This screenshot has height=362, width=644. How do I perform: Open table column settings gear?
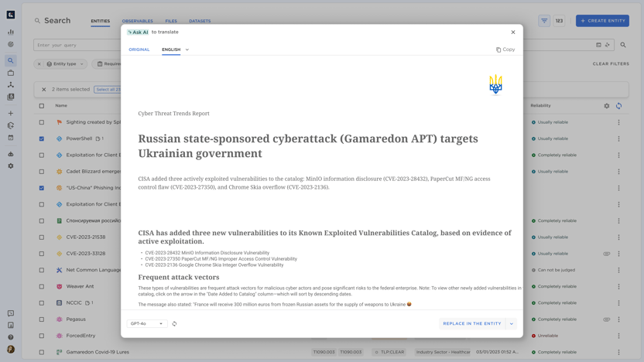607,106
